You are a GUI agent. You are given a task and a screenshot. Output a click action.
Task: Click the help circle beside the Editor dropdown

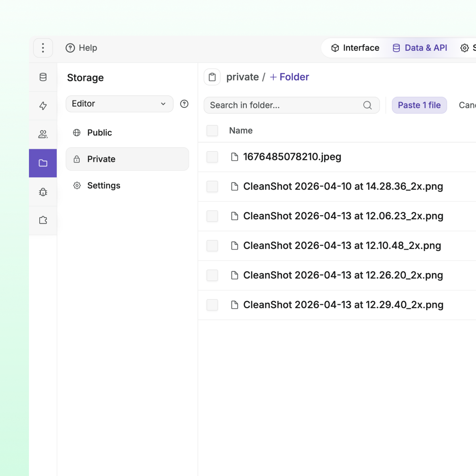(x=184, y=104)
